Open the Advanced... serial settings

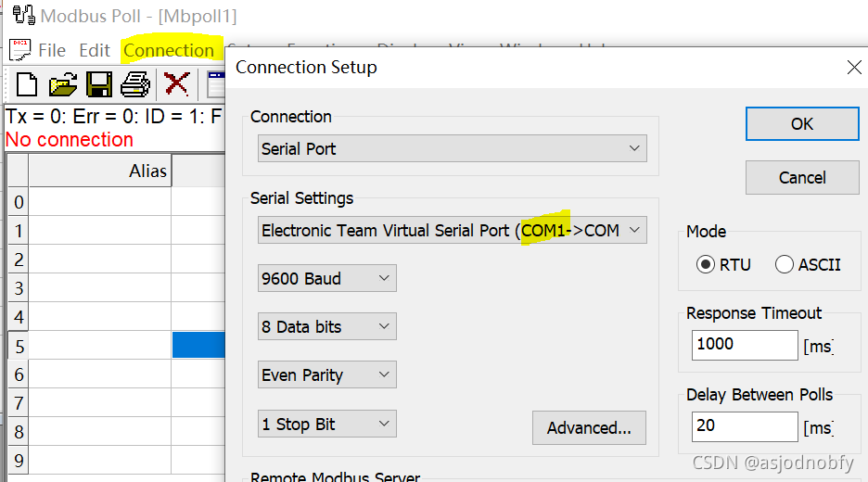(x=589, y=427)
